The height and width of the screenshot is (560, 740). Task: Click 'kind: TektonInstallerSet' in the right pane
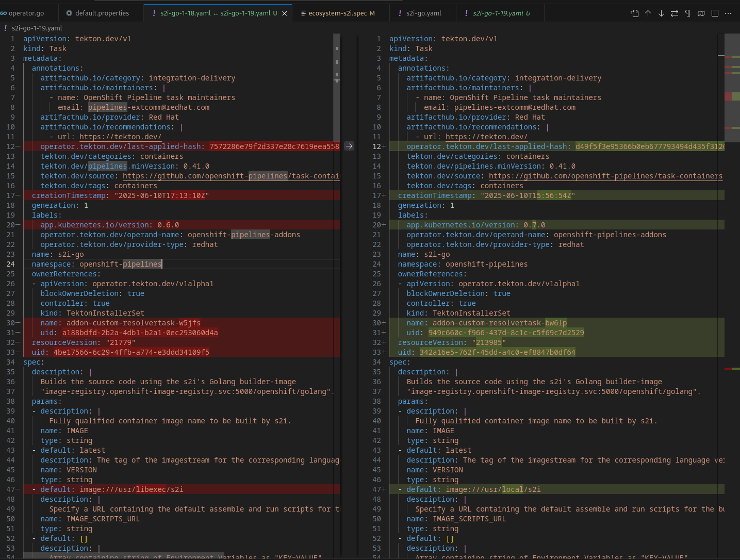tap(458, 313)
